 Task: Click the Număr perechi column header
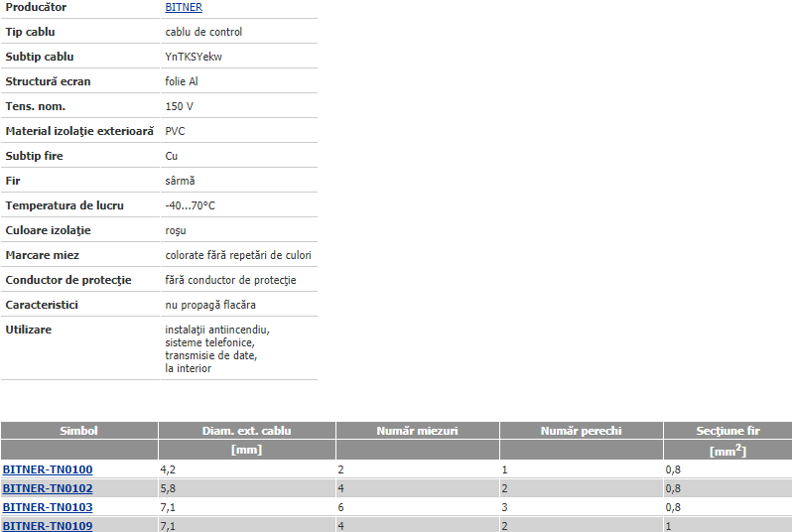tap(581, 431)
